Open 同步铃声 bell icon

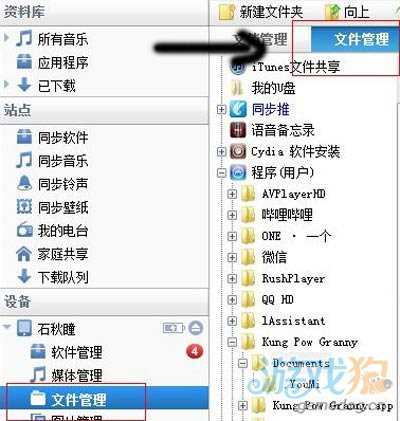point(24,184)
